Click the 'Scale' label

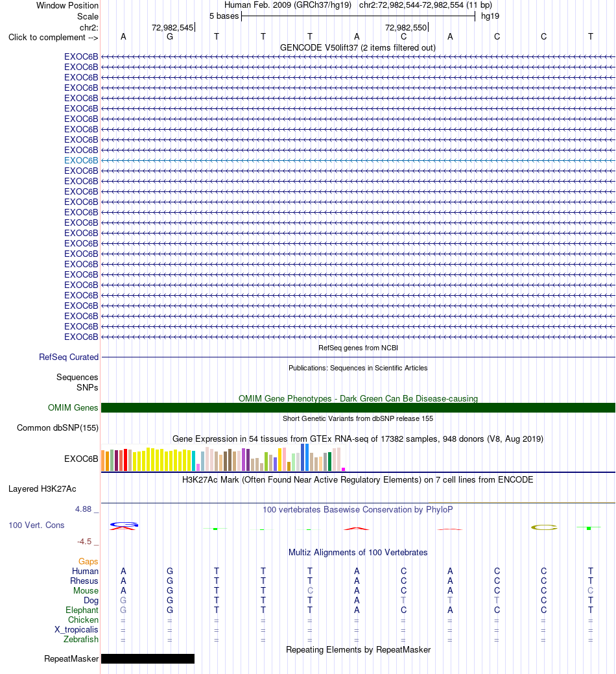point(88,16)
